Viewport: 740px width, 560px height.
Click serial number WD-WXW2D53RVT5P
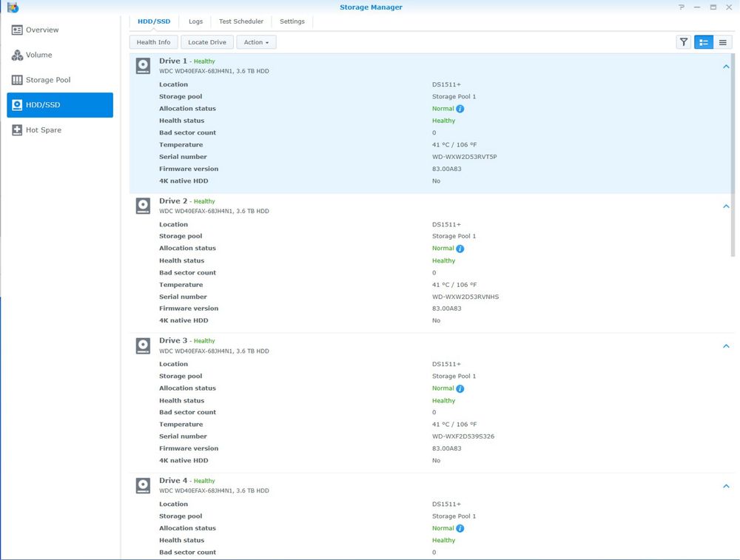tap(465, 157)
